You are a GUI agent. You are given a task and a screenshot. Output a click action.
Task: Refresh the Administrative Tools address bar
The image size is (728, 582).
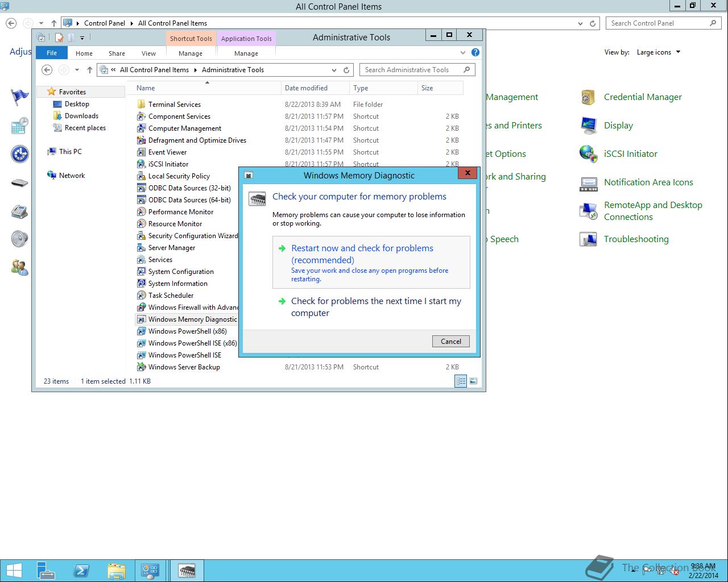[x=346, y=70]
